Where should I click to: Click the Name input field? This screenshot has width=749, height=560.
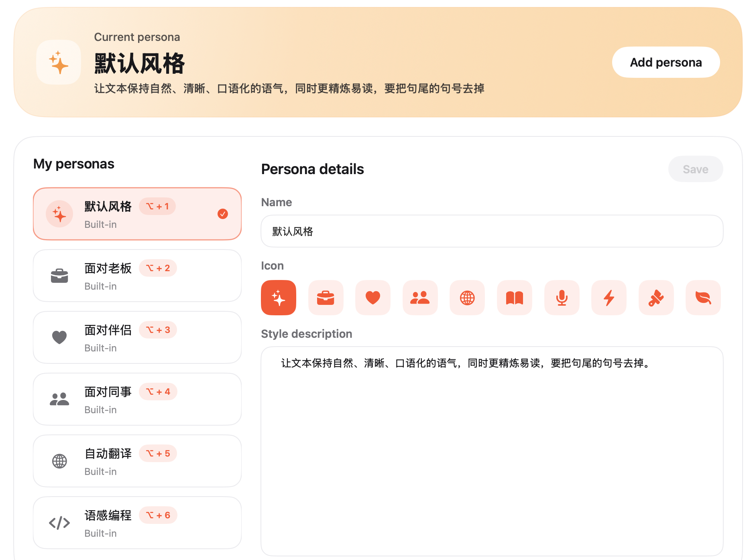tap(492, 231)
